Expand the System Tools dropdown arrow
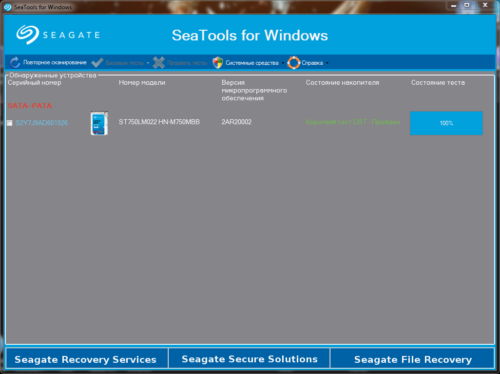The width and height of the screenshot is (500, 374). (x=283, y=63)
